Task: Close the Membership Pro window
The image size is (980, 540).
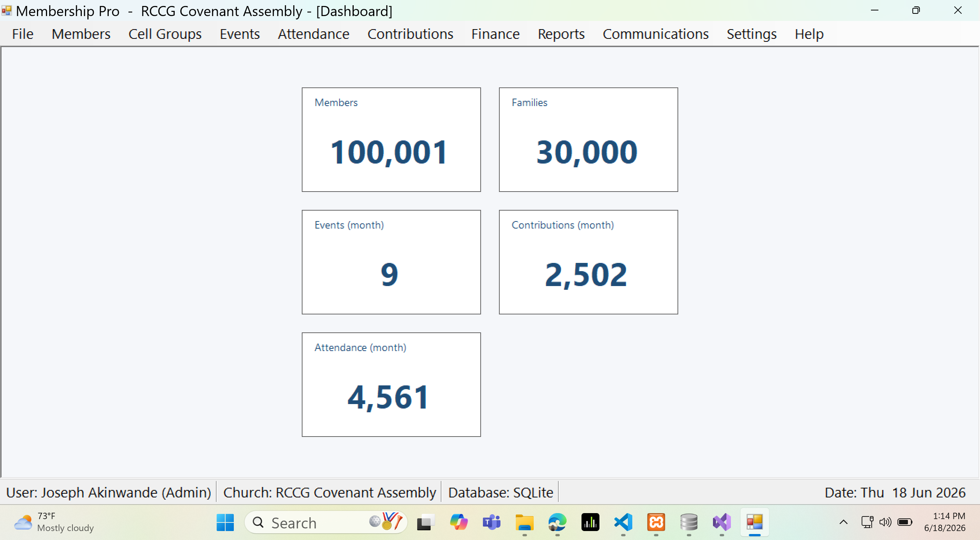Action: click(958, 10)
